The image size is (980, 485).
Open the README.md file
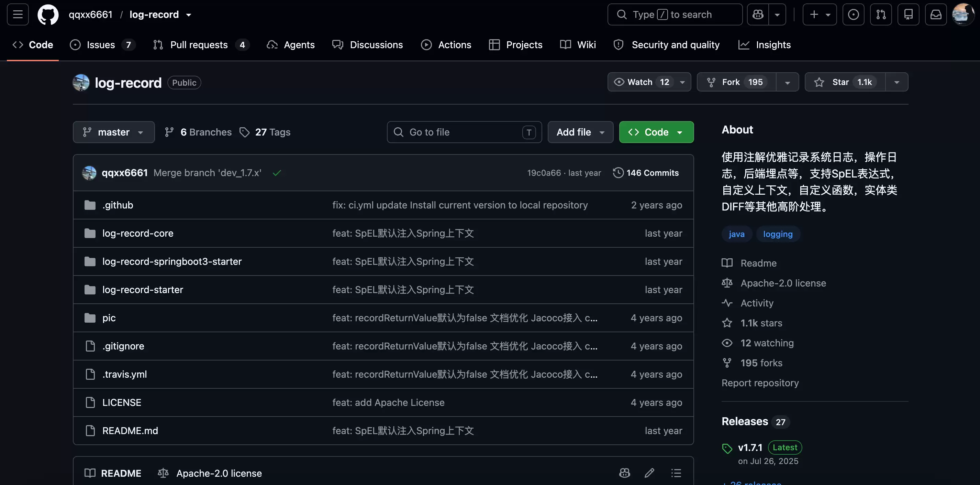click(130, 431)
